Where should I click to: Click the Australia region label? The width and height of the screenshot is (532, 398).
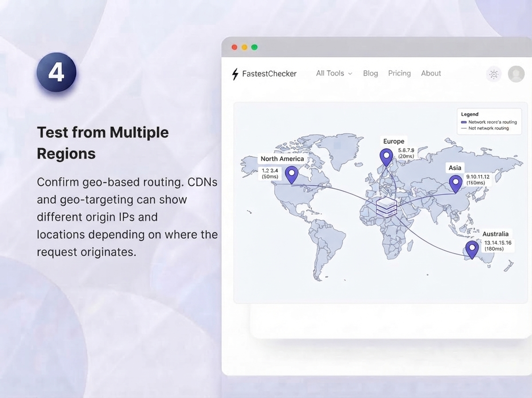click(495, 234)
